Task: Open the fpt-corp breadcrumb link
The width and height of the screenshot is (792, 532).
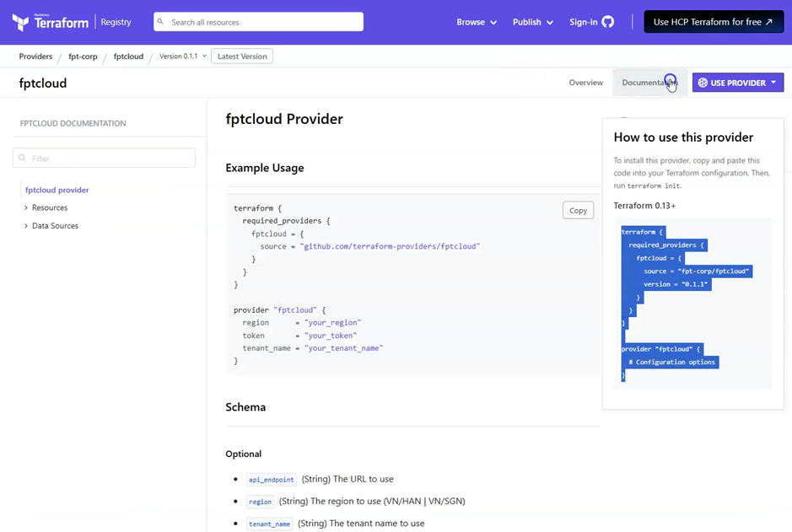Action: coord(83,56)
